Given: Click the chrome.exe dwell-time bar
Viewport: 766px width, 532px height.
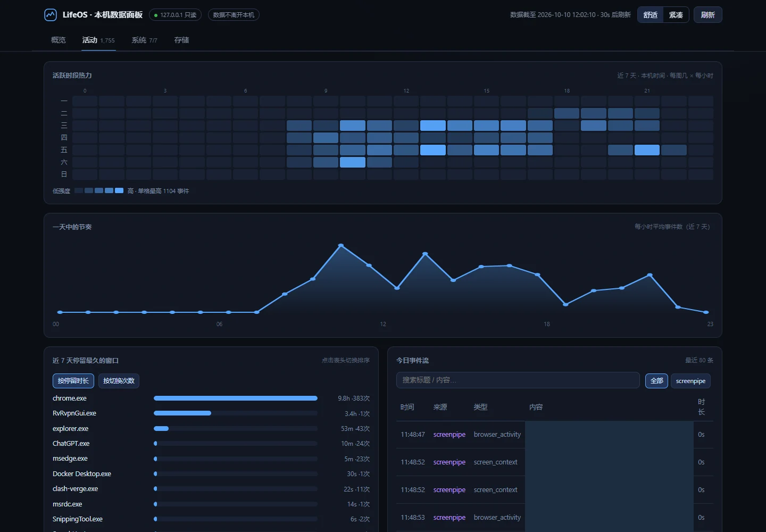Looking at the screenshot, I should (236, 398).
